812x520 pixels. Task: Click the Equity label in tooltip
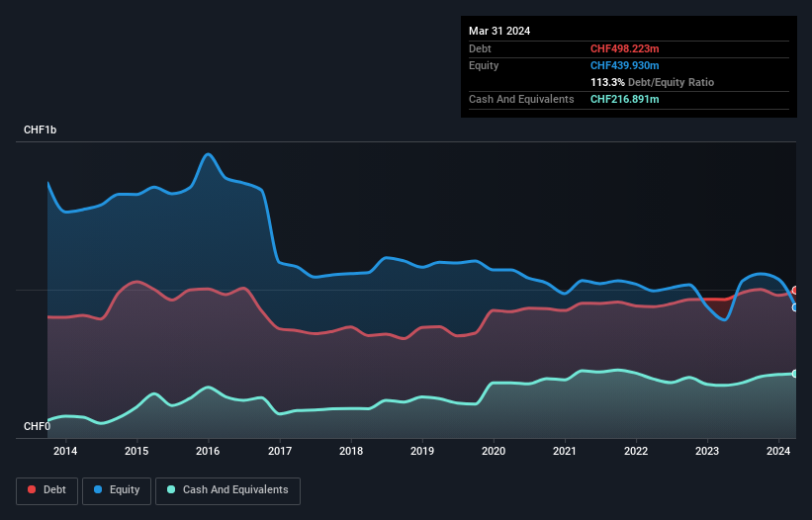484,65
